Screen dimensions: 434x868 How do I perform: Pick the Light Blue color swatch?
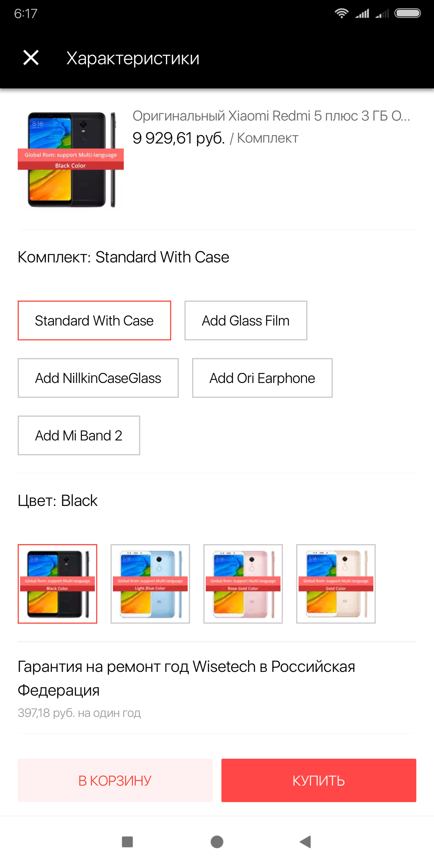pos(150,584)
